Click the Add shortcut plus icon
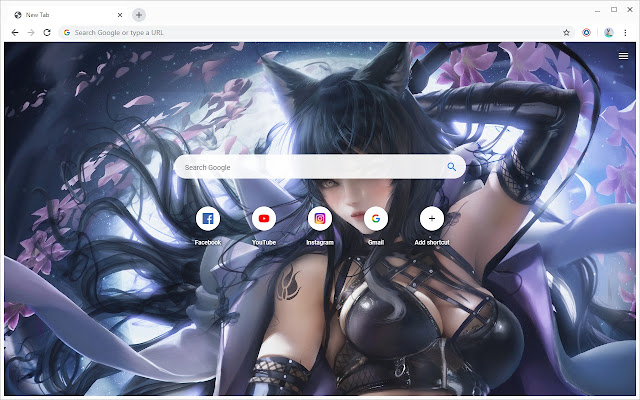Image resolution: width=640 pixels, height=400 pixels. 432,219
